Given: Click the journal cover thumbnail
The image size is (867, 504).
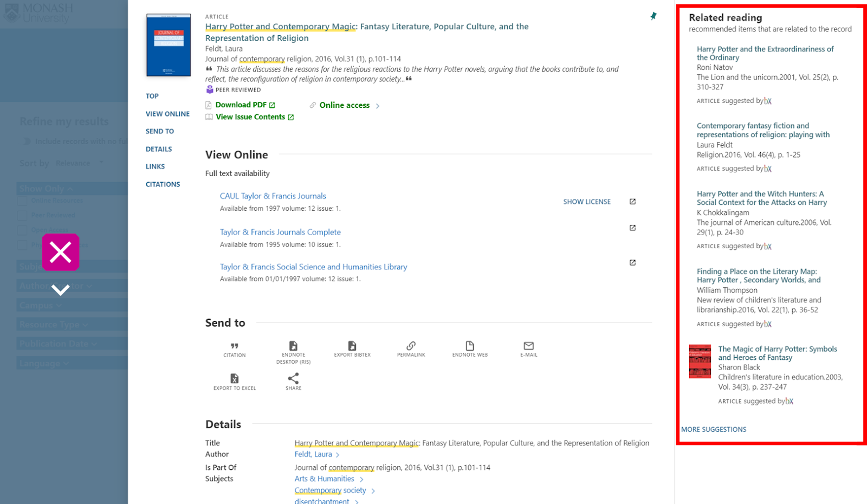Looking at the screenshot, I should (169, 45).
